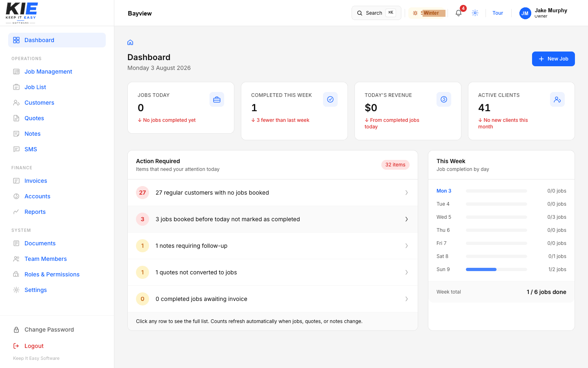Expand the notes requiring follow-up chevron
The width and height of the screenshot is (588, 368).
click(x=406, y=246)
